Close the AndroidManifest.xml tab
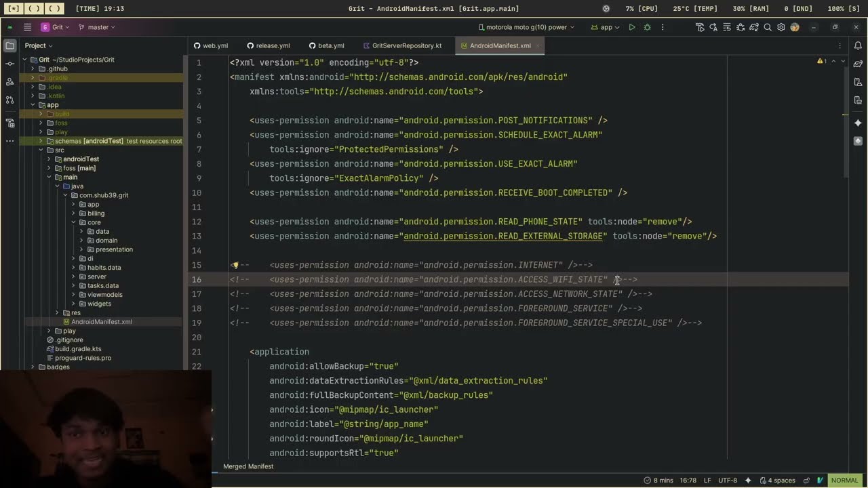This screenshot has width=868, height=488. [538, 45]
